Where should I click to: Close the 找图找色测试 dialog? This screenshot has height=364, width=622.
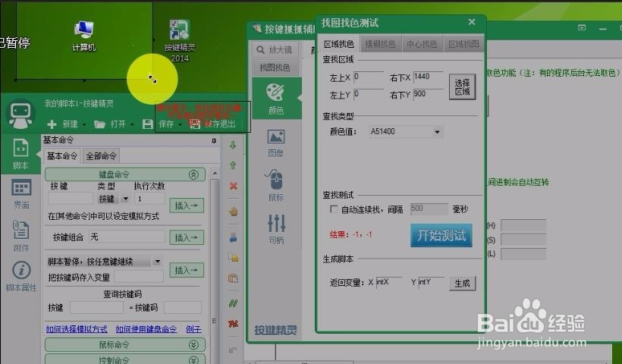(x=471, y=22)
